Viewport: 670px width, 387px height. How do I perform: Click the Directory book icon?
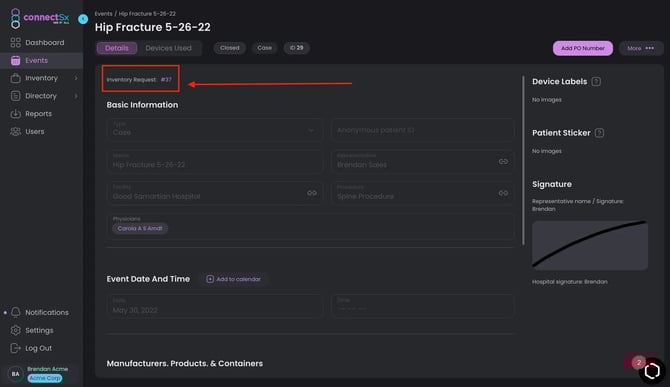[15, 96]
